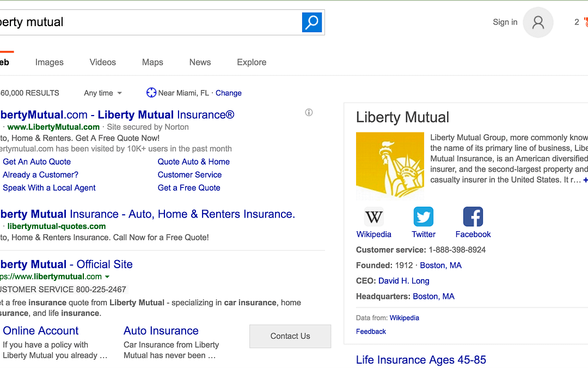Click the Feedback link
Image resolution: width=588 pixels, height=368 pixels.
[371, 331]
